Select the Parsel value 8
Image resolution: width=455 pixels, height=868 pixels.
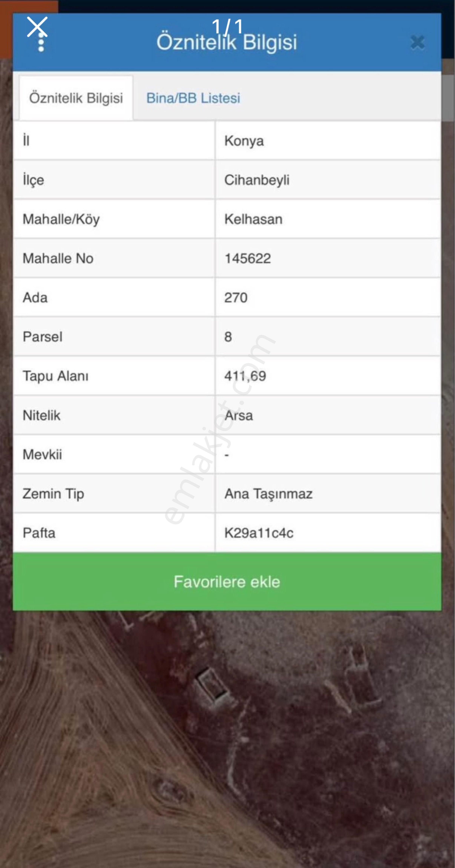coord(228,337)
